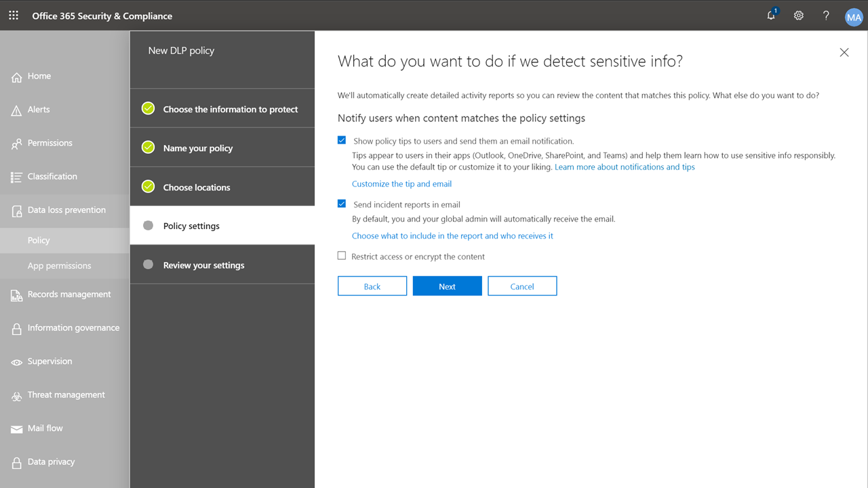Open Customize the tip and email link
868x488 pixels.
coord(401,184)
